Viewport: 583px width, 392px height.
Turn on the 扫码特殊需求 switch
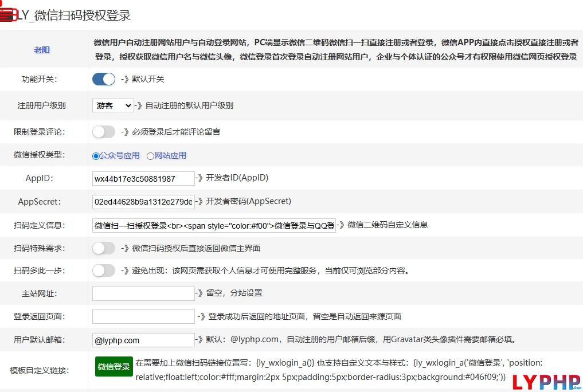click(104, 248)
